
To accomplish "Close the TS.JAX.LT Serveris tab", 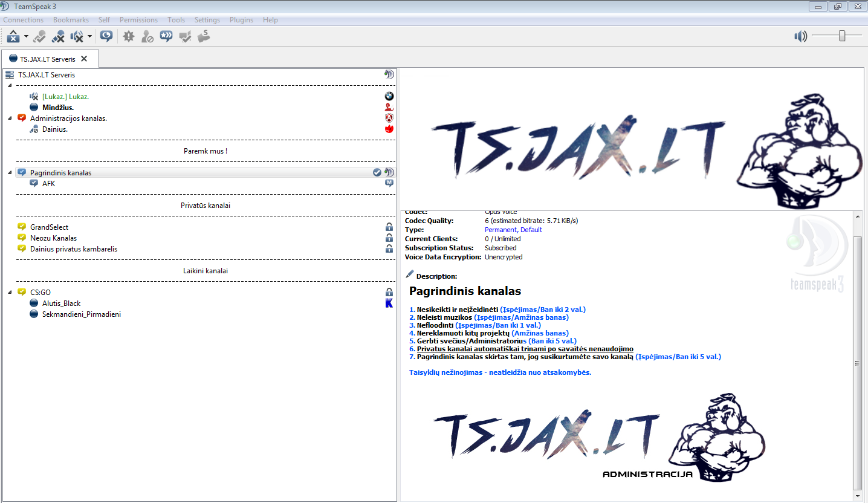I will point(84,59).
